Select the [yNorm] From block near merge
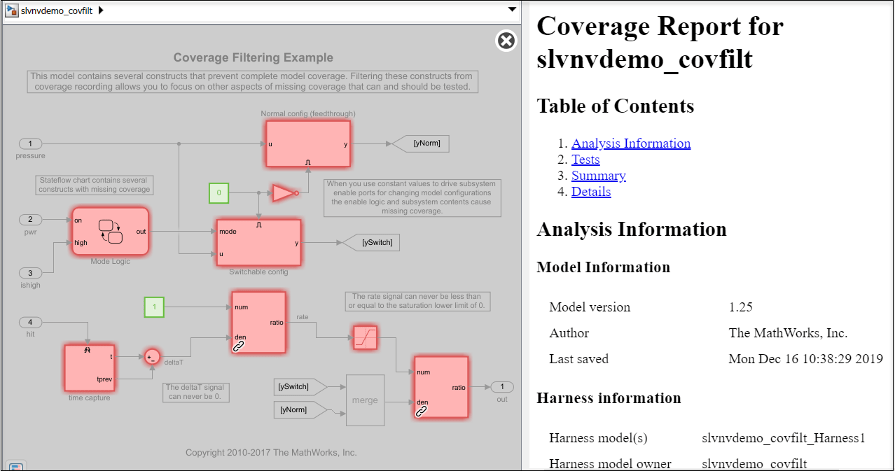This screenshot has width=895, height=471. click(x=300, y=410)
